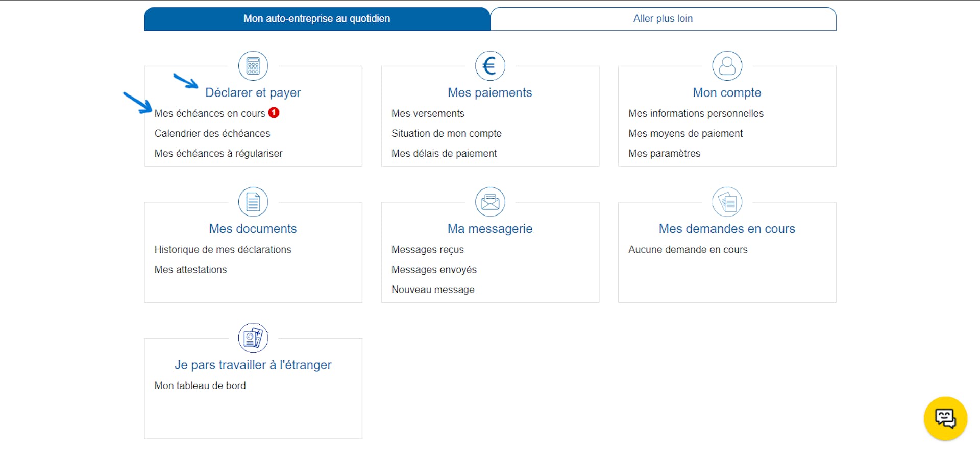Screen dimensions: 980x454
Task: Open the Mes demandes en cours heading
Action: point(727,229)
